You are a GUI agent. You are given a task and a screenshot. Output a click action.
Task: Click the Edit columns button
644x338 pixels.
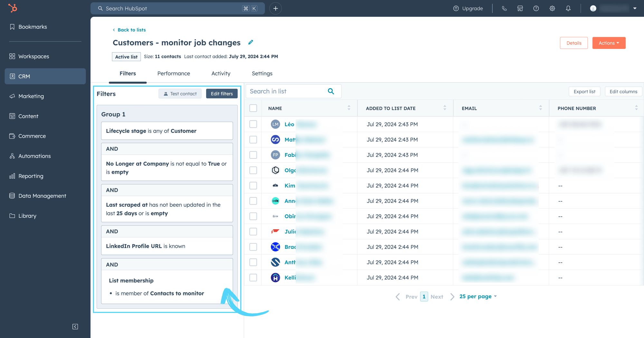623,91
